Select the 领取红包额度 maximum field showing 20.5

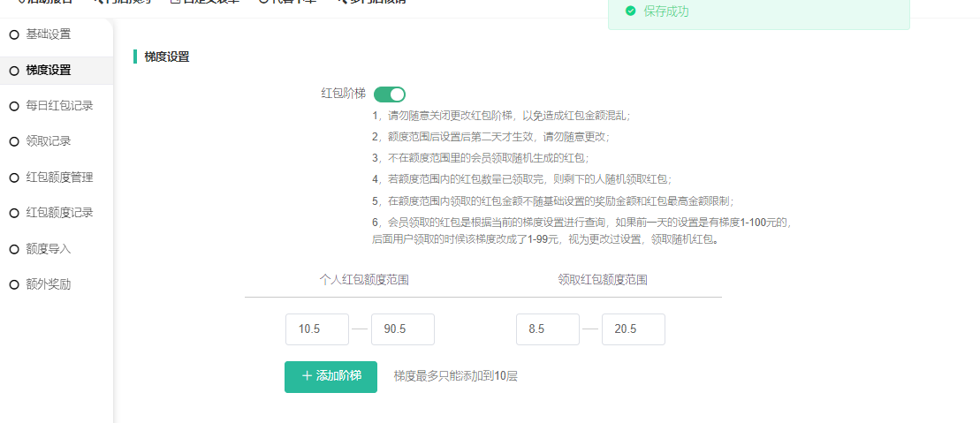tap(634, 329)
